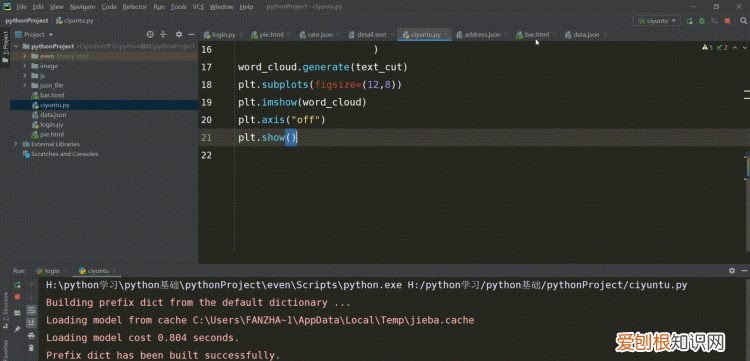Open the Run menu
The image size is (750, 361).
point(159,7)
